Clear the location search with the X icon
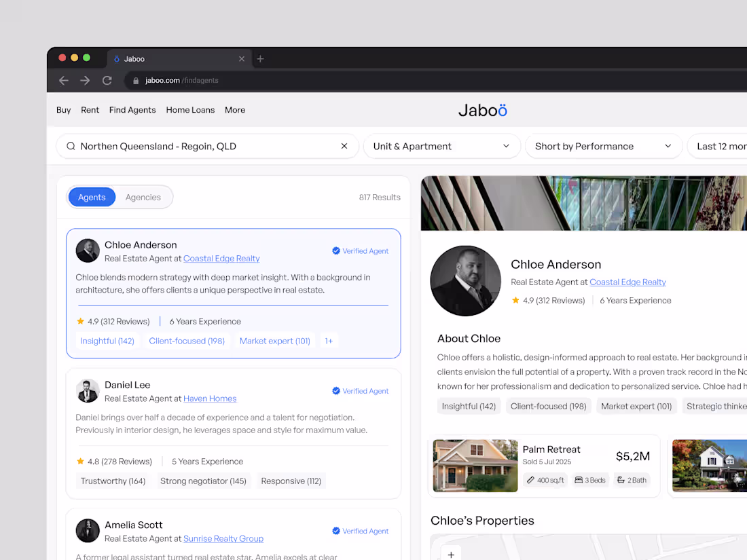 click(x=344, y=146)
